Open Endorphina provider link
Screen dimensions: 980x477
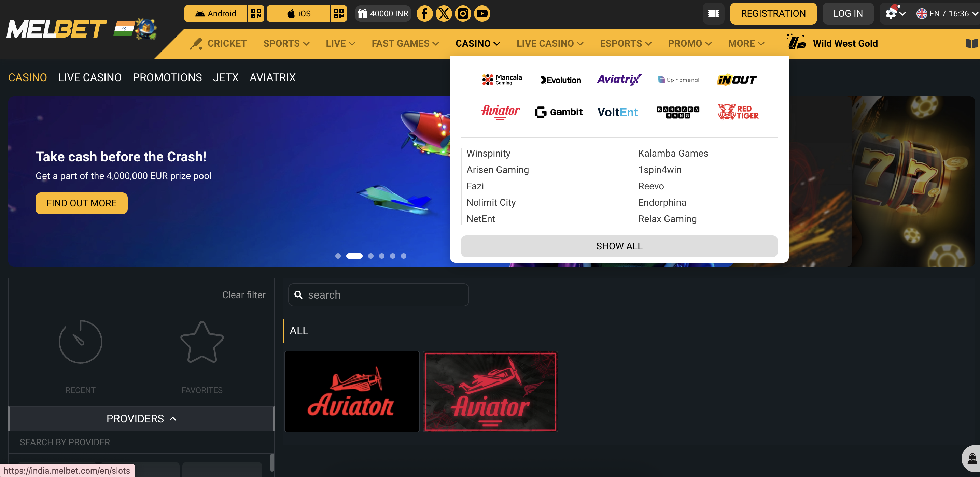coord(662,202)
